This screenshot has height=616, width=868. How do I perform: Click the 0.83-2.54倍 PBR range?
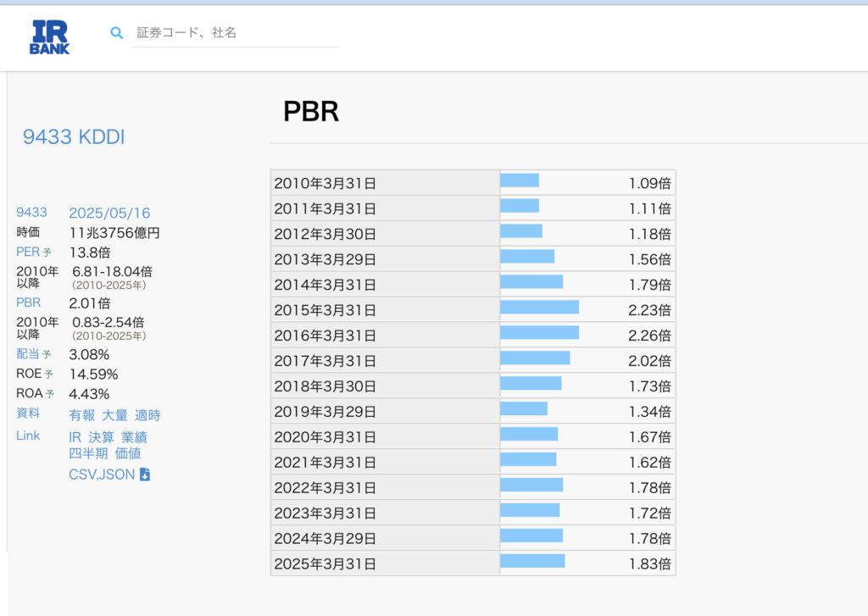(108, 322)
